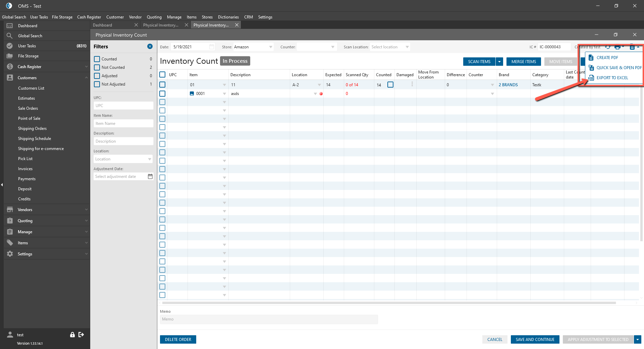Click into the Item Name filter field

[123, 123]
